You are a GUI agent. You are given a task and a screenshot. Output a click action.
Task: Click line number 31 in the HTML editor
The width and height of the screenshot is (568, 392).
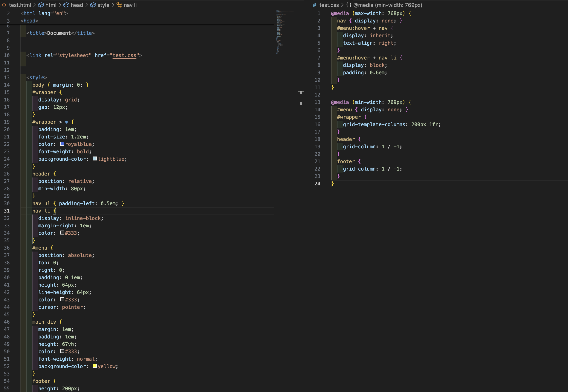pyautogui.click(x=7, y=211)
